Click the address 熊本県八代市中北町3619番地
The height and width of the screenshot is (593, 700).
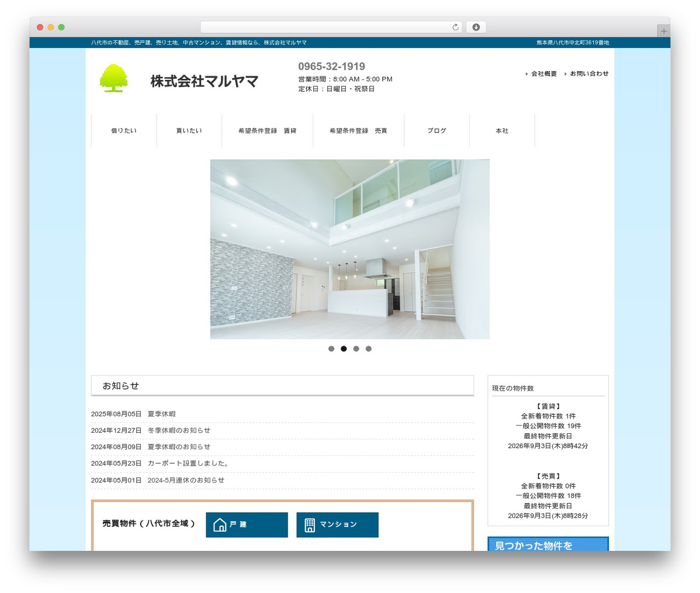(x=573, y=43)
